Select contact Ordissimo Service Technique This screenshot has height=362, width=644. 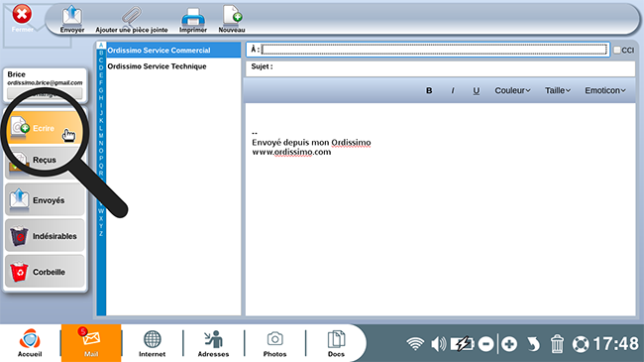pyautogui.click(x=173, y=66)
